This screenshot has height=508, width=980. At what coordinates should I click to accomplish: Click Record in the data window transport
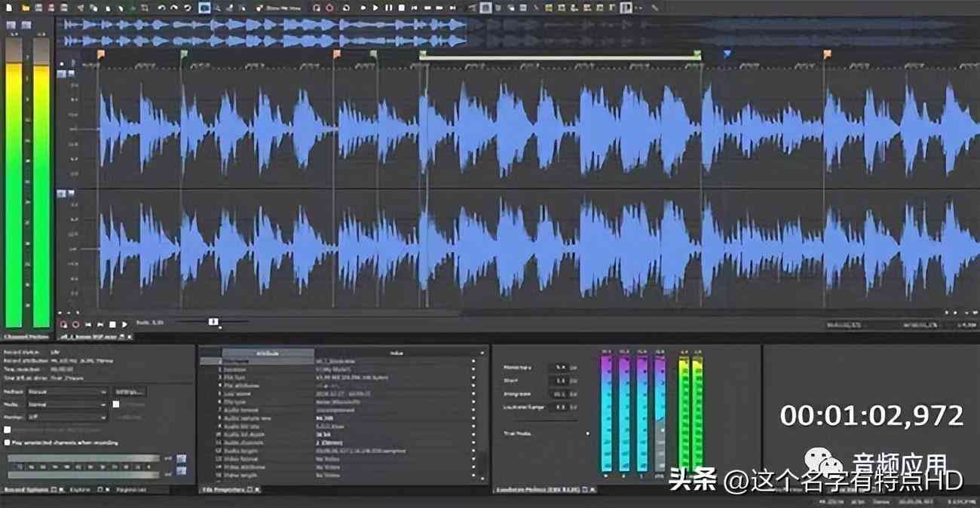coord(76,325)
